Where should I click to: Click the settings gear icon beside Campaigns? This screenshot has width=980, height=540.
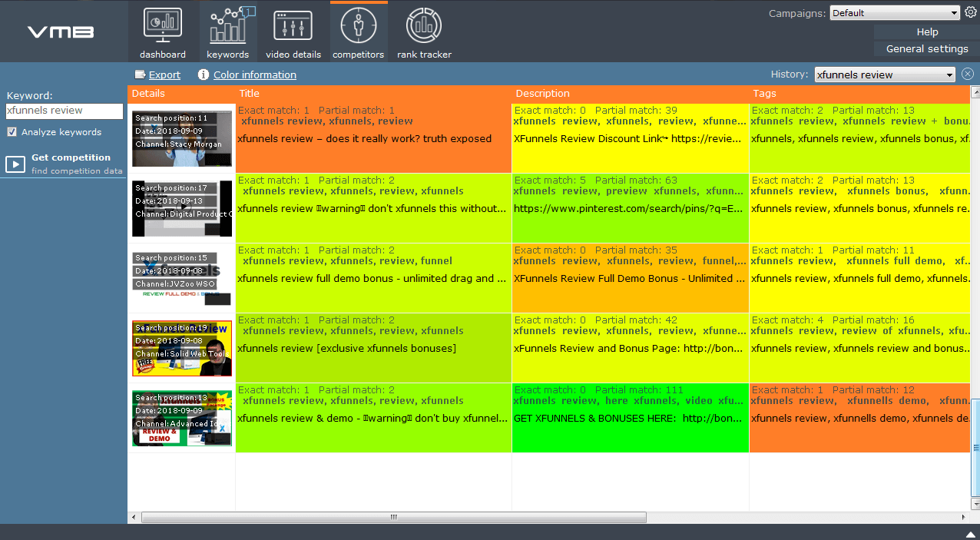pyautogui.click(x=970, y=12)
